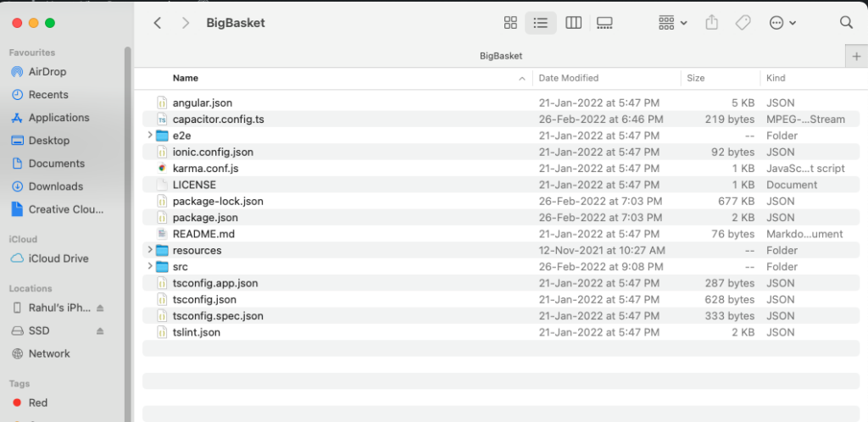This screenshot has width=868, height=422.
Task: Click the tsconfig.spec.json file name
Action: (218, 316)
